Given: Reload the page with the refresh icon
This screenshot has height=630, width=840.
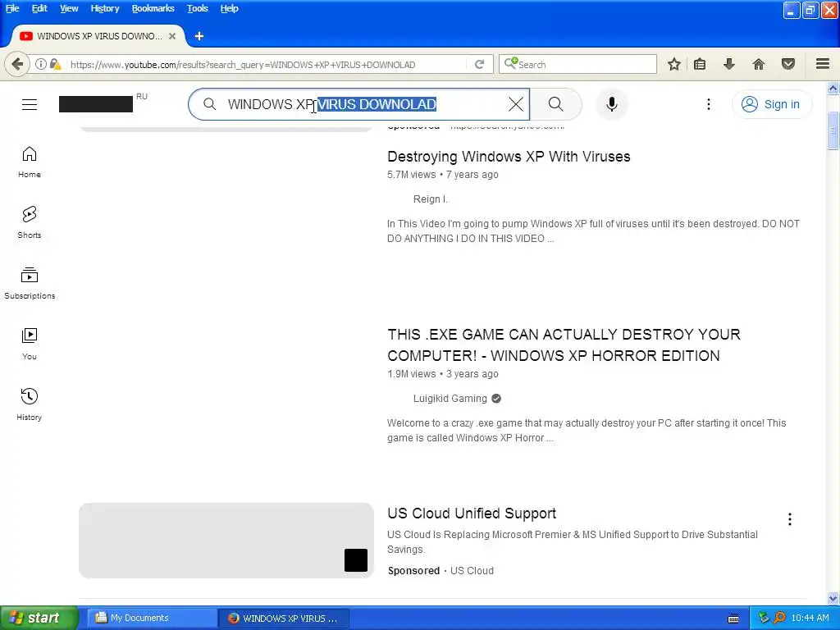Looking at the screenshot, I should pyautogui.click(x=479, y=64).
